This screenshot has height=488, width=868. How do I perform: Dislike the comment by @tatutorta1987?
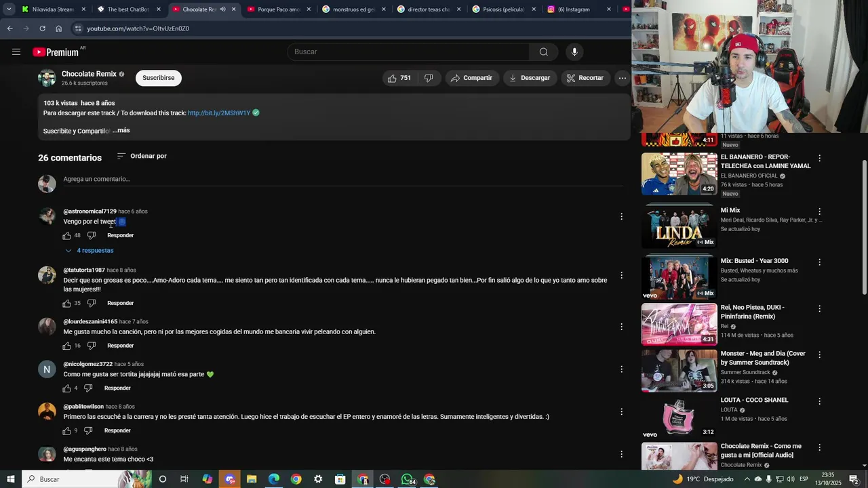(x=91, y=304)
